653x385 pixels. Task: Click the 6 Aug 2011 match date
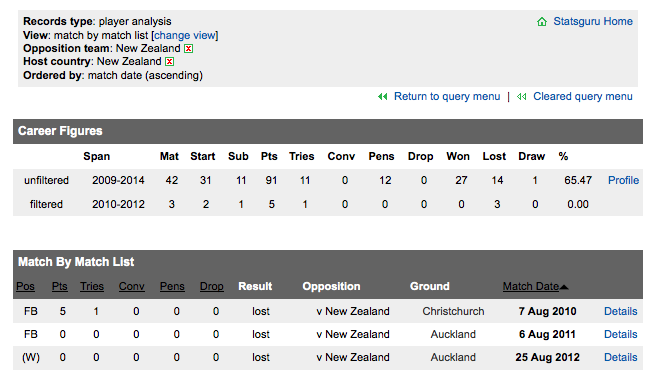coord(547,335)
